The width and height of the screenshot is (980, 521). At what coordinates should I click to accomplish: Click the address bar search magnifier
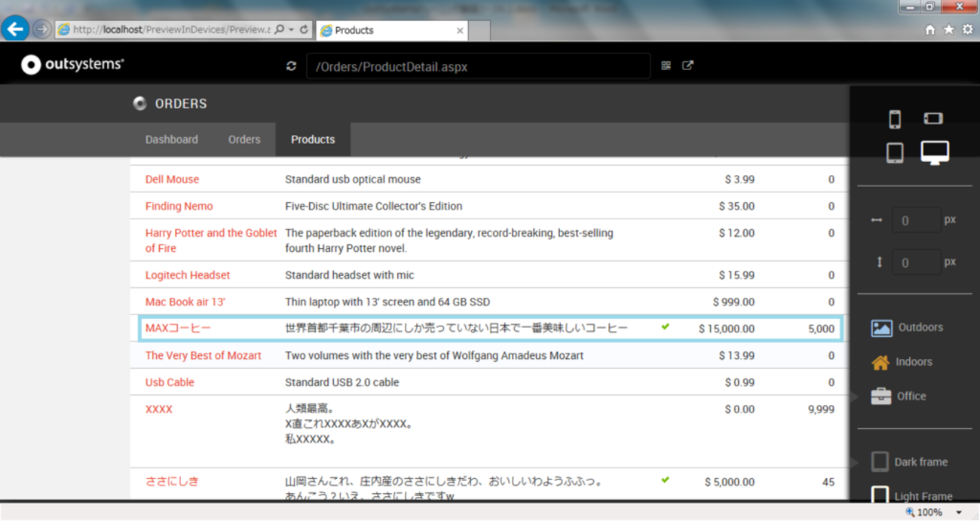[279, 30]
